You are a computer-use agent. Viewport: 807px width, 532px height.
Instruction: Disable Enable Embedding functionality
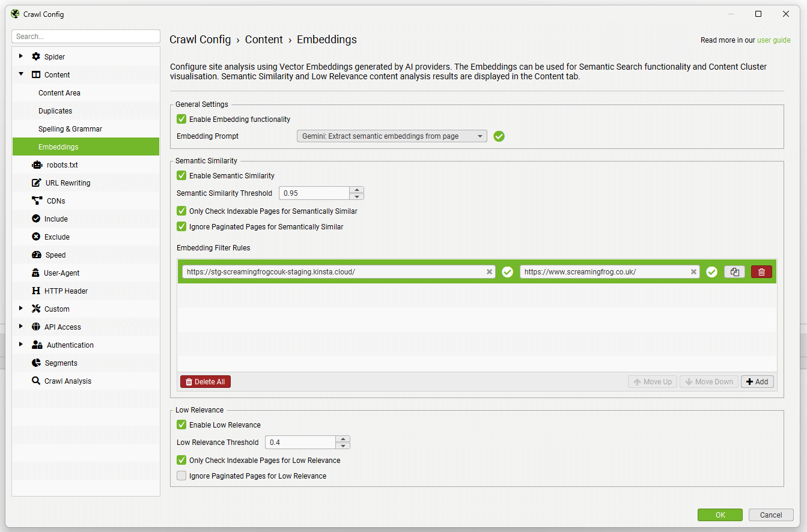point(181,119)
